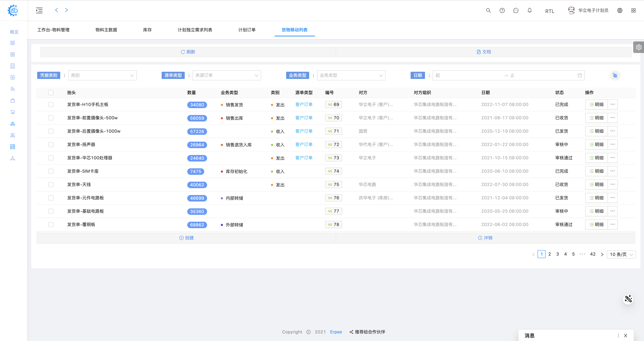Click the shopping cart sidebar icon
644x341 pixels.
tap(13, 112)
